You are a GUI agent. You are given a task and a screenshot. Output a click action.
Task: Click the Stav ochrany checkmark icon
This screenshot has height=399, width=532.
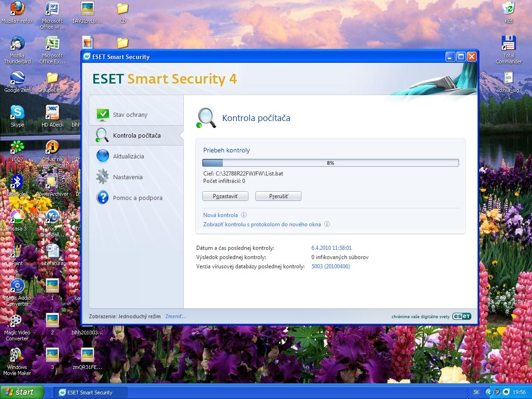point(103,115)
